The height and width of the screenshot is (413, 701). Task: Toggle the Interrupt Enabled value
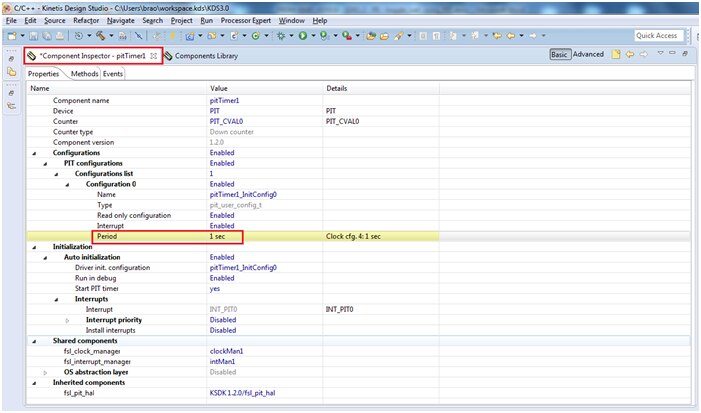[222, 226]
